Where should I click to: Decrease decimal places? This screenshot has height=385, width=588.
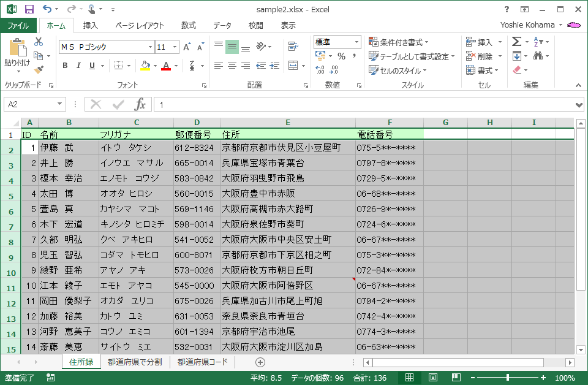click(x=333, y=70)
